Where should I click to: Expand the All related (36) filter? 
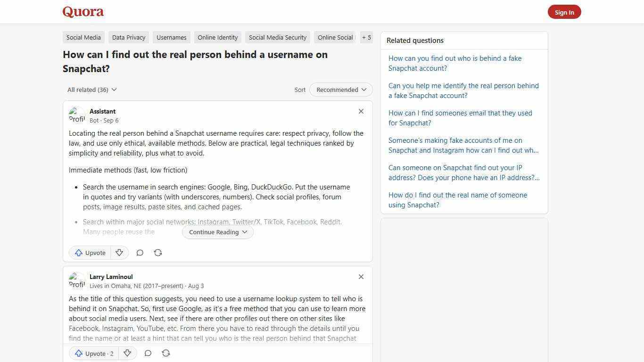(x=91, y=90)
